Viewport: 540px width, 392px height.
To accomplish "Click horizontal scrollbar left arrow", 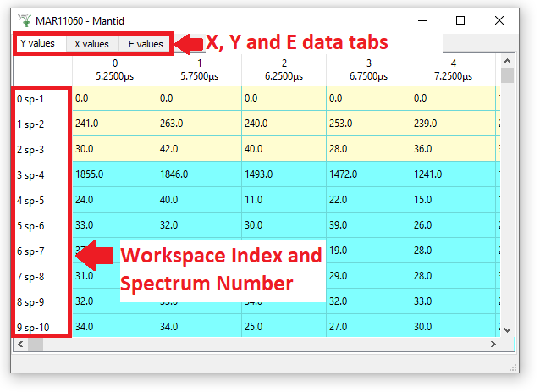I will [x=19, y=345].
